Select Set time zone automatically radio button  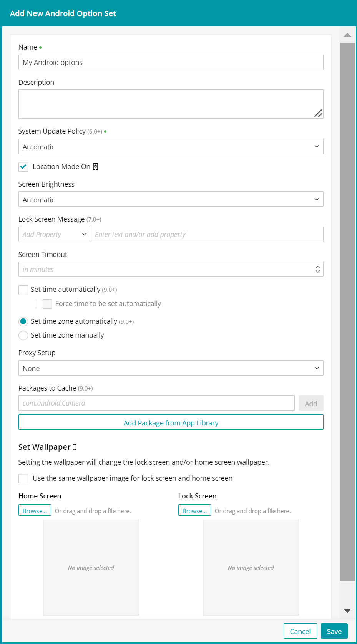pyautogui.click(x=23, y=321)
